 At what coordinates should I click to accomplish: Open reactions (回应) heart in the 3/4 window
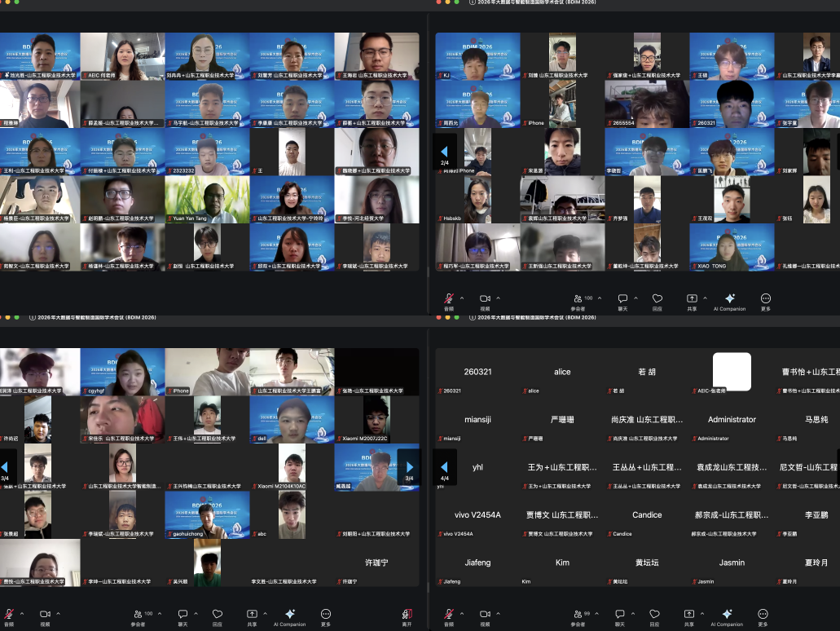pos(218,615)
